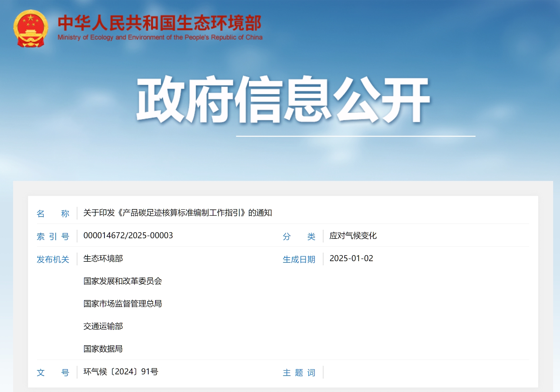This screenshot has height=392, width=560.
Task: Click the 生成日期 field label
Action: coord(299,259)
